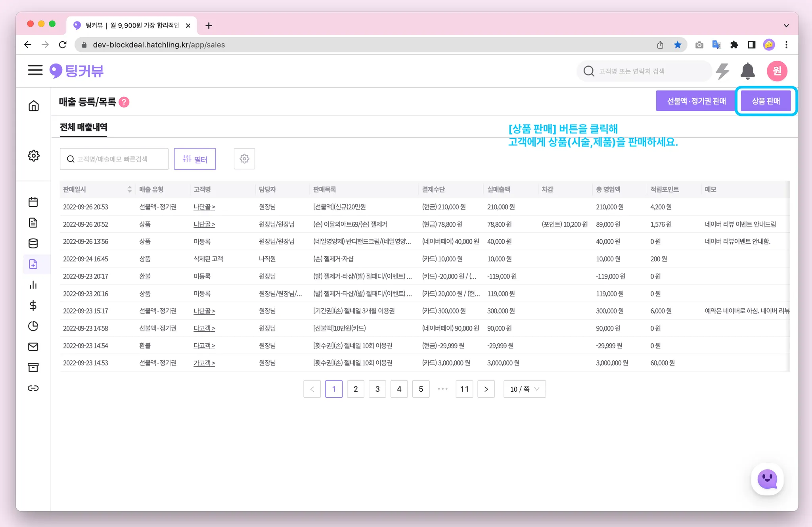Screen dimensions: 812x527
Task: Click the 상품 판매 button
Action: pyautogui.click(x=766, y=101)
